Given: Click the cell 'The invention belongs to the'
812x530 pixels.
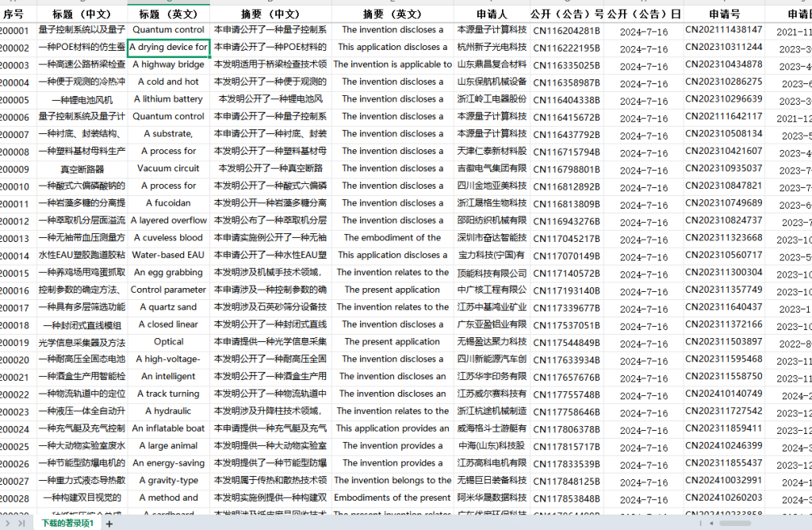Looking at the screenshot, I should click(x=393, y=481).
